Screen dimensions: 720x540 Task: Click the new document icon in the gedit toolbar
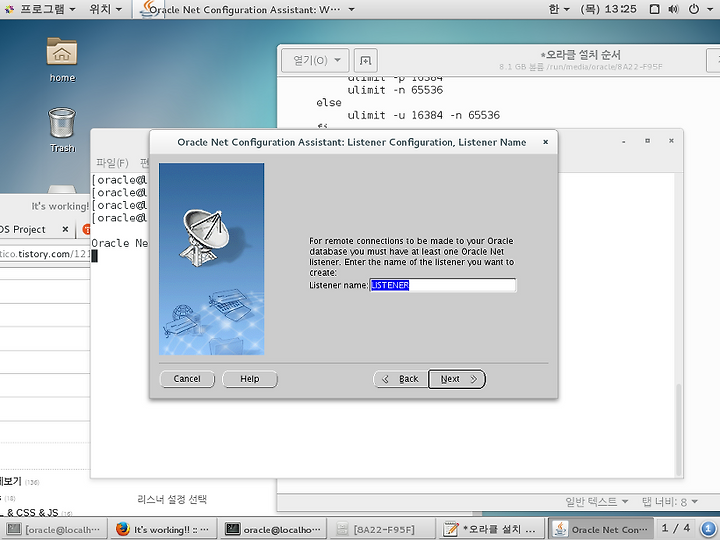(366, 60)
